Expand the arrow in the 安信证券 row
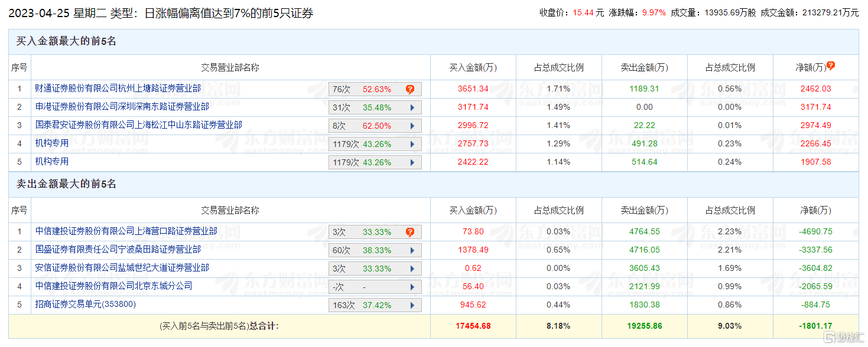 click(x=412, y=269)
